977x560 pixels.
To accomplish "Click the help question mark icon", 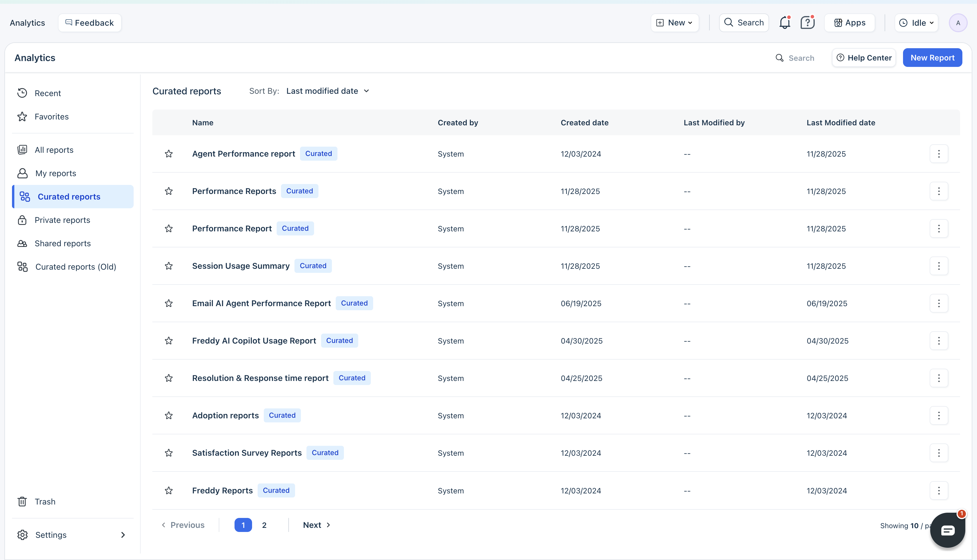I will tap(807, 23).
